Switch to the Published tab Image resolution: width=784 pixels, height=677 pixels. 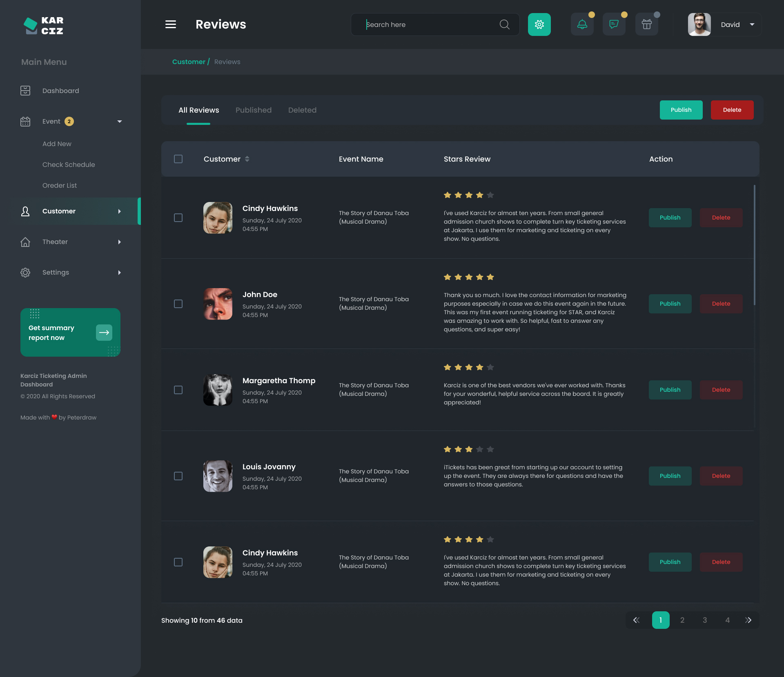click(253, 110)
